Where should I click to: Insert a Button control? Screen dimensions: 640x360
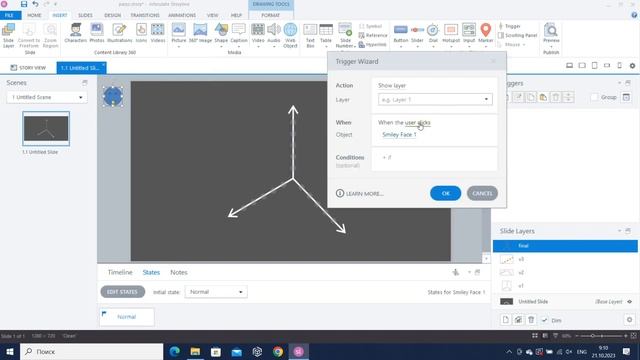(400, 34)
